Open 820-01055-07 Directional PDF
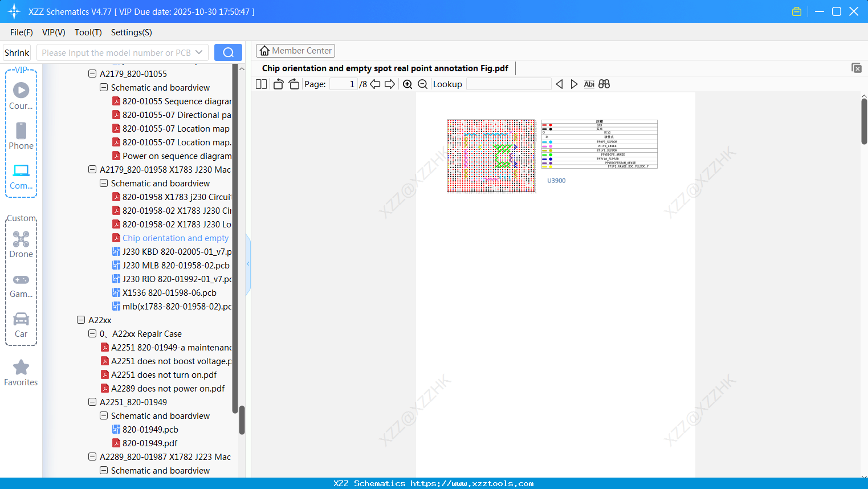 point(172,115)
